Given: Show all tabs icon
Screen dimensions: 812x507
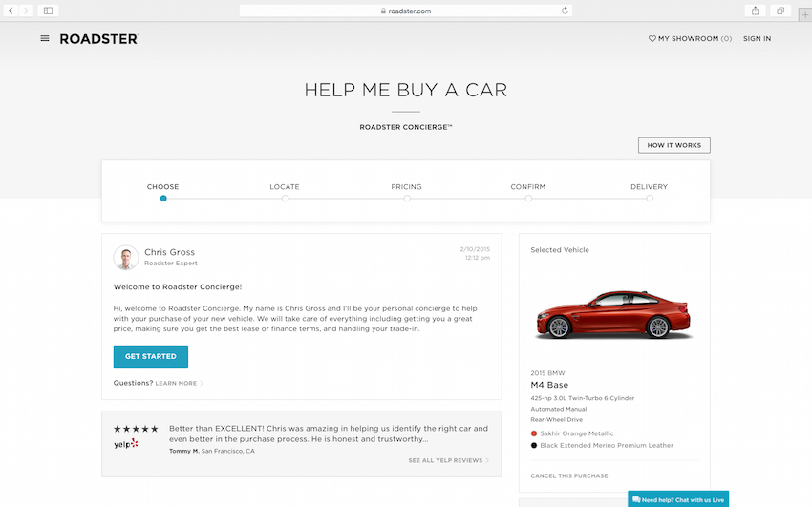Looking at the screenshot, I should click(x=780, y=11).
